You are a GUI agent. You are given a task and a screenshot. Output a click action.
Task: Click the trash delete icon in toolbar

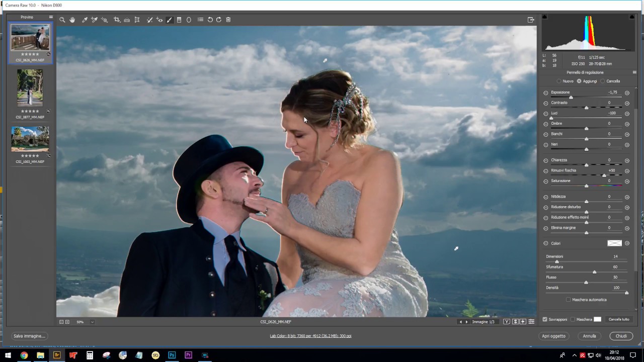coord(228,20)
